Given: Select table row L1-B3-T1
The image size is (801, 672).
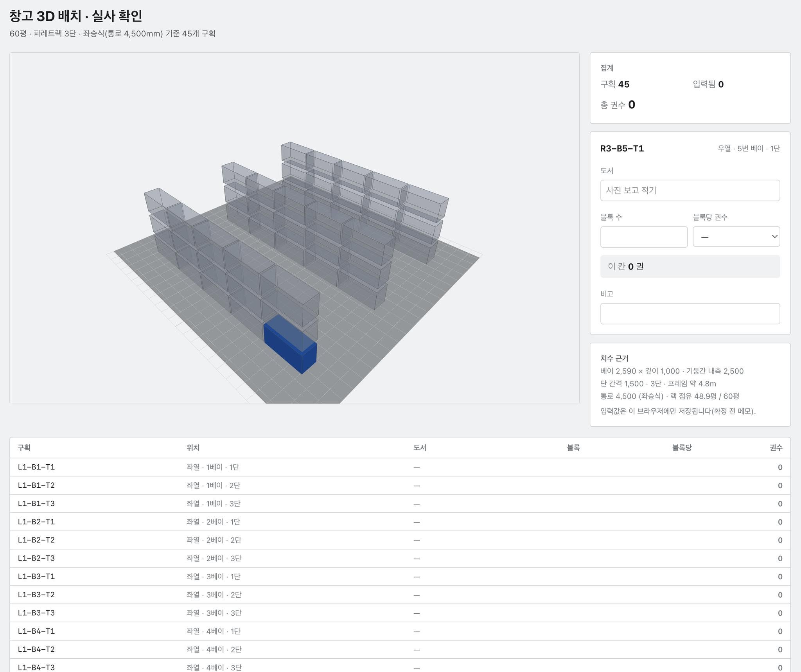Looking at the screenshot, I should [x=400, y=577].
